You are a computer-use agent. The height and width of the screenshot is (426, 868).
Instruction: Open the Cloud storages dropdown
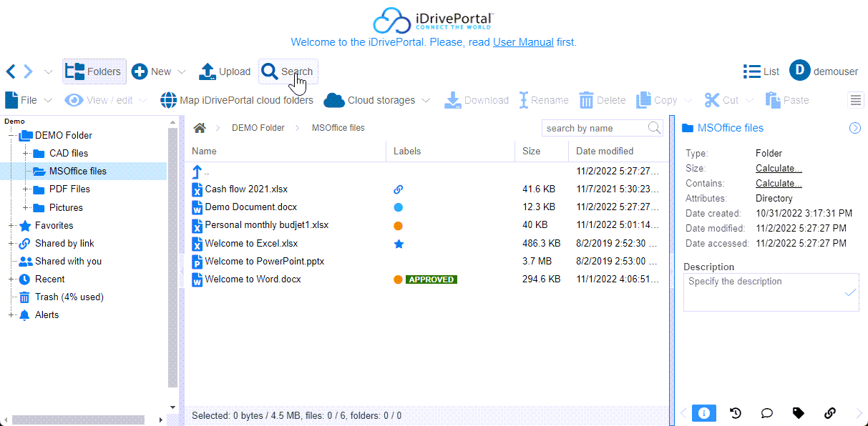(x=376, y=100)
